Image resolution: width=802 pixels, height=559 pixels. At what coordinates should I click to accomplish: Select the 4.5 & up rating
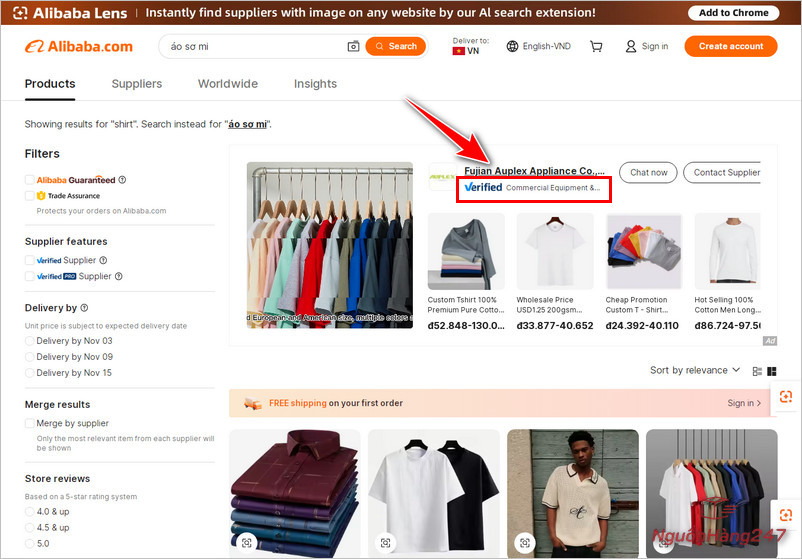(30, 527)
